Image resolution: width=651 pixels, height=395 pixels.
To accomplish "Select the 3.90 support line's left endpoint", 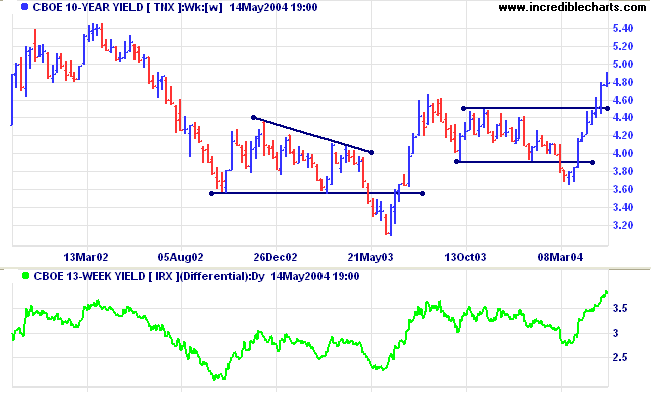I will click(x=457, y=162).
